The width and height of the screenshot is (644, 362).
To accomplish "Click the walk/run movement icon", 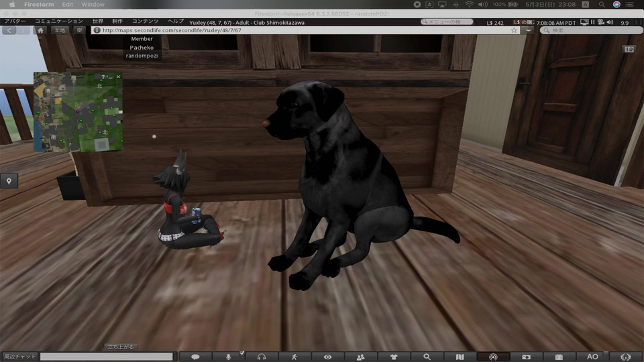I will click(x=294, y=357).
